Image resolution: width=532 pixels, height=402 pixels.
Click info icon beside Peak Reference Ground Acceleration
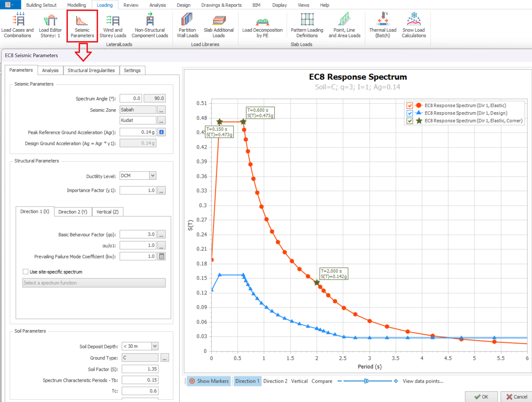[161, 132]
